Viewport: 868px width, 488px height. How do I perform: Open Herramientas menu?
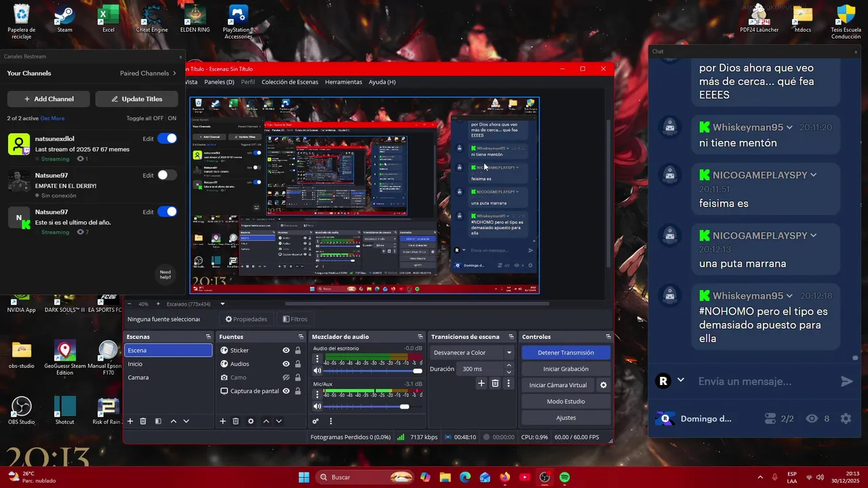(343, 82)
